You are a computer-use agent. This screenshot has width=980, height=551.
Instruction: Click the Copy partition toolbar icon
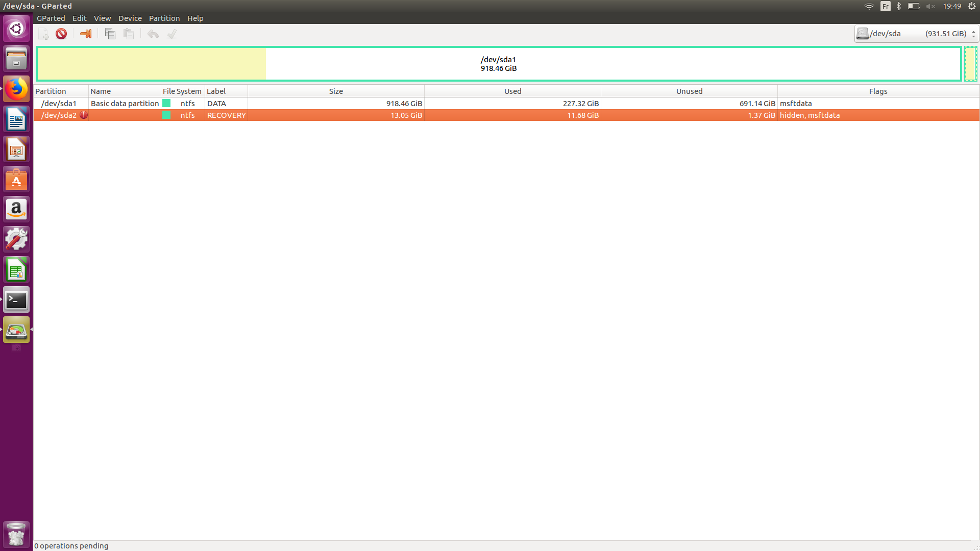[110, 34]
